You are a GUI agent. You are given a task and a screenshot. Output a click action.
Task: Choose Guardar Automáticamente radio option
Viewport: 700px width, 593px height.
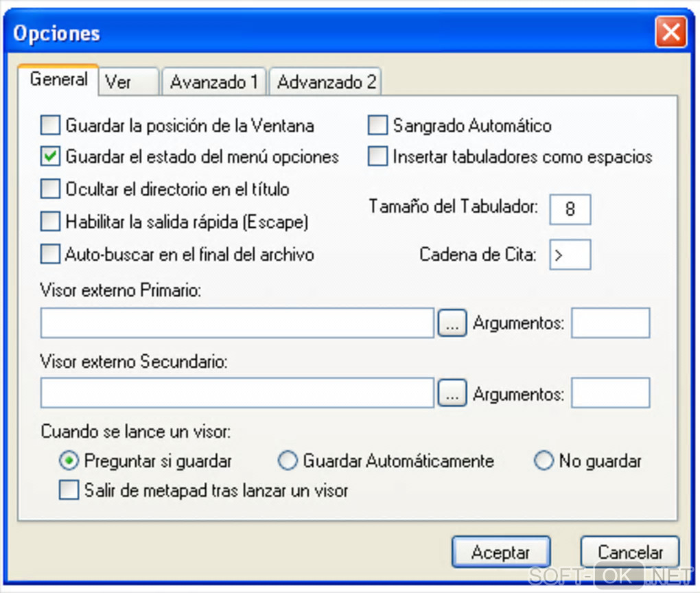click(288, 461)
